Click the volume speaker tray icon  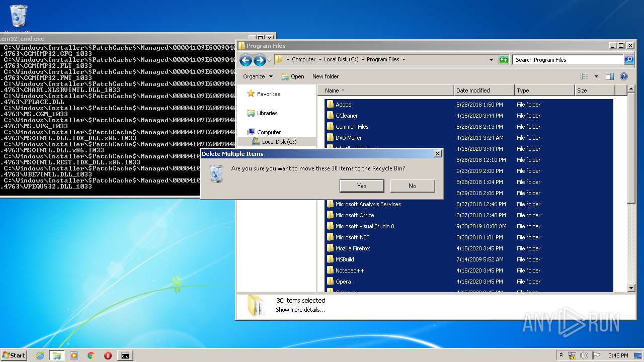pyautogui.click(x=585, y=355)
